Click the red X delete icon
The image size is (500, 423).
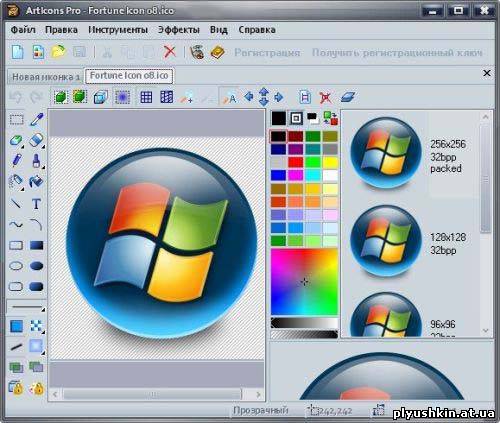(x=170, y=52)
